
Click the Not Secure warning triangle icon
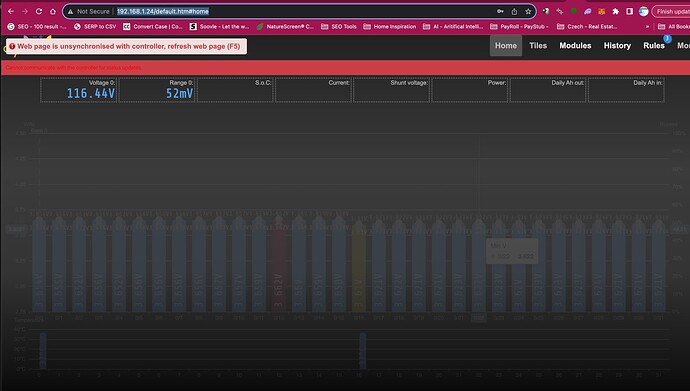click(x=70, y=11)
